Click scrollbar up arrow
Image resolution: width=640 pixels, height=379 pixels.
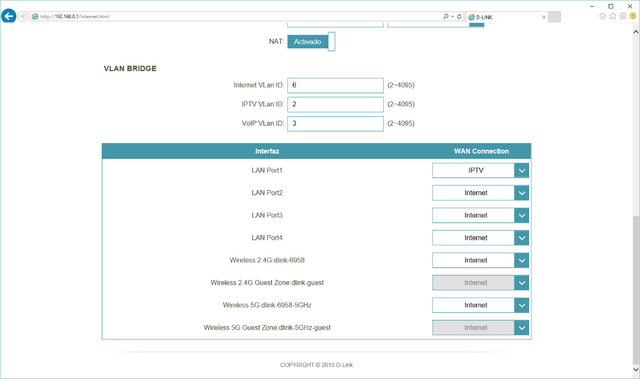point(636,31)
